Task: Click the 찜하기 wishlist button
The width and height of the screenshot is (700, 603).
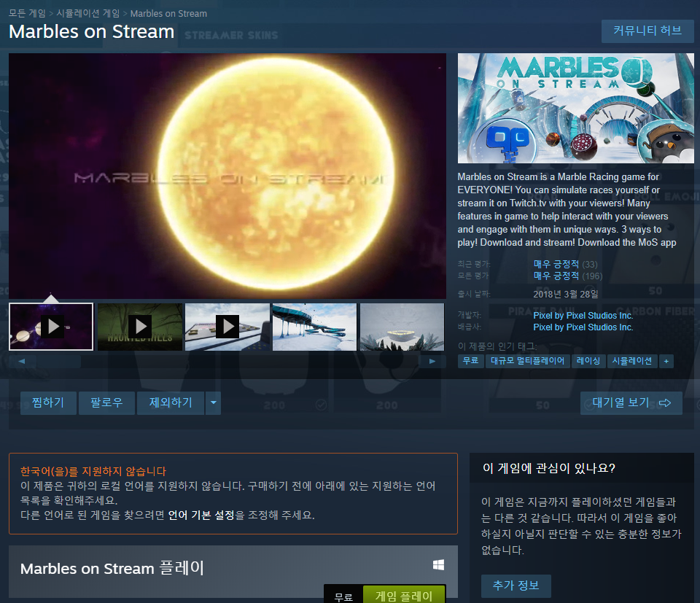Action: pyautogui.click(x=48, y=403)
